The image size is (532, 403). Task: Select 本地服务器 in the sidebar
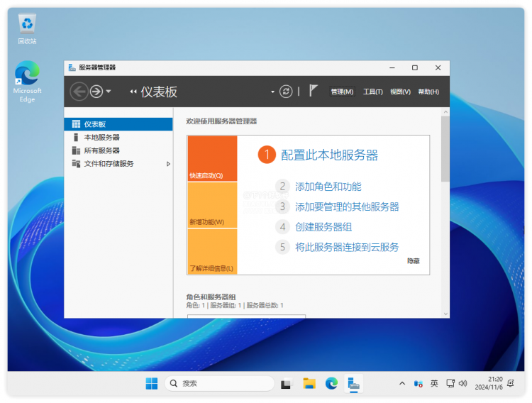coord(118,137)
